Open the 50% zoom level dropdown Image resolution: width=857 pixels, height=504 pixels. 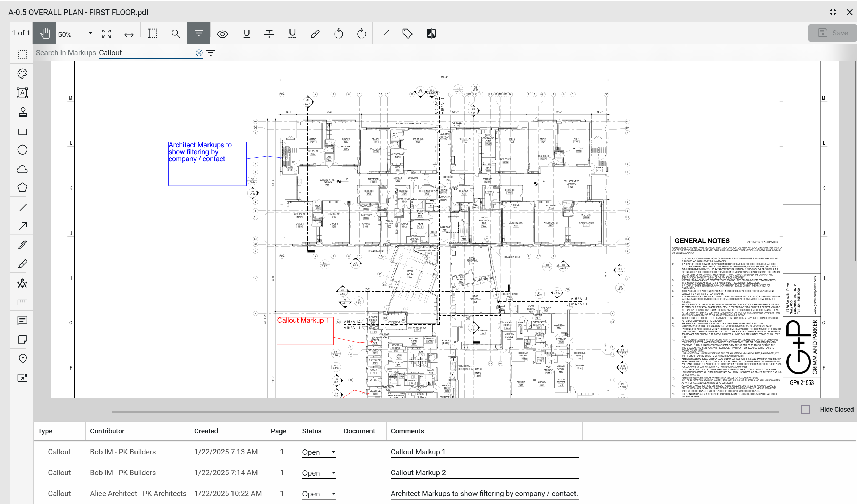(90, 33)
